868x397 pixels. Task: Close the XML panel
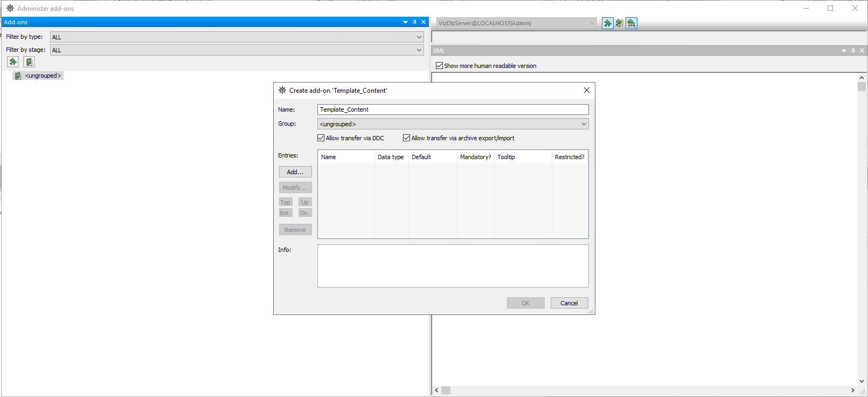[862, 51]
